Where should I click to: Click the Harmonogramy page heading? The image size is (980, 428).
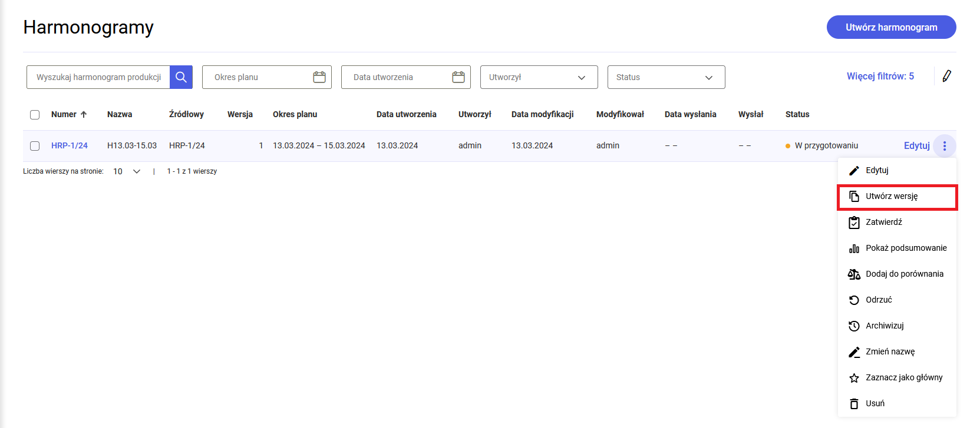(88, 28)
